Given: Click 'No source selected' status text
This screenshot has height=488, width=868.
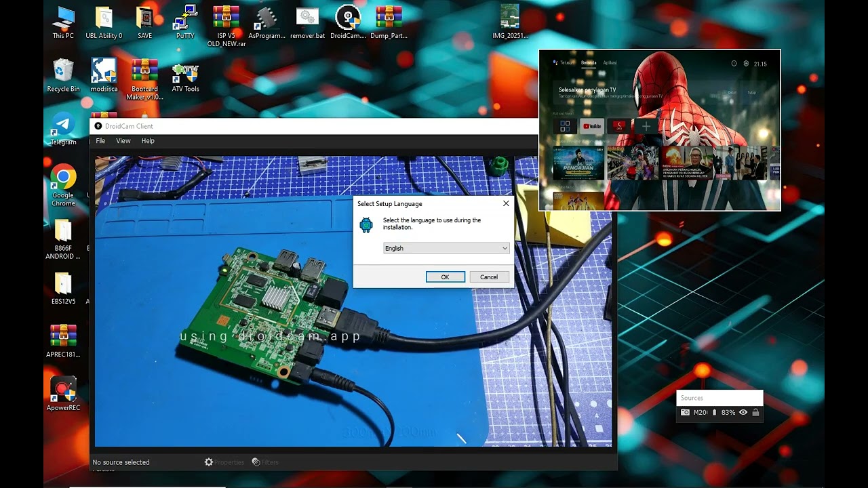Looking at the screenshot, I should (121, 462).
